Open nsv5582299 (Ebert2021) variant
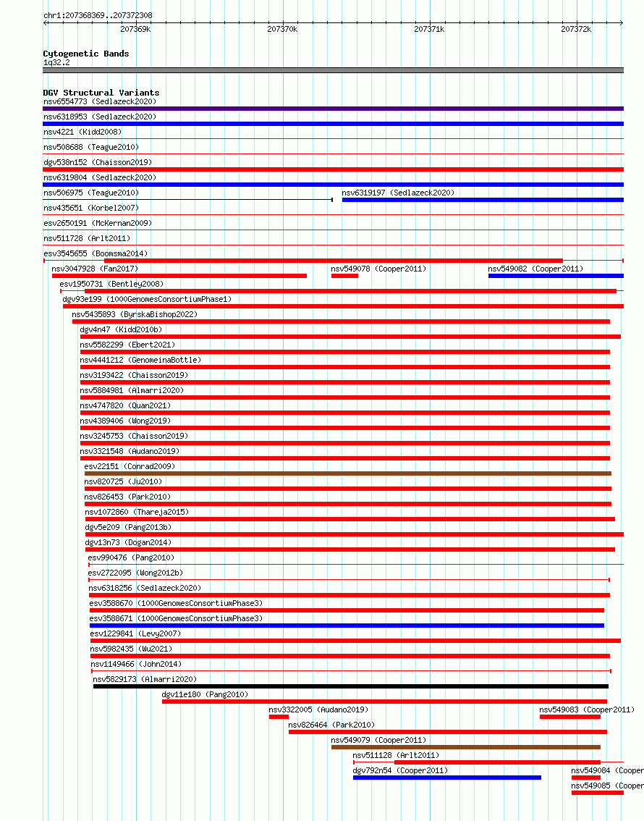Image resolution: width=644 pixels, height=821 pixels. [127, 345]
